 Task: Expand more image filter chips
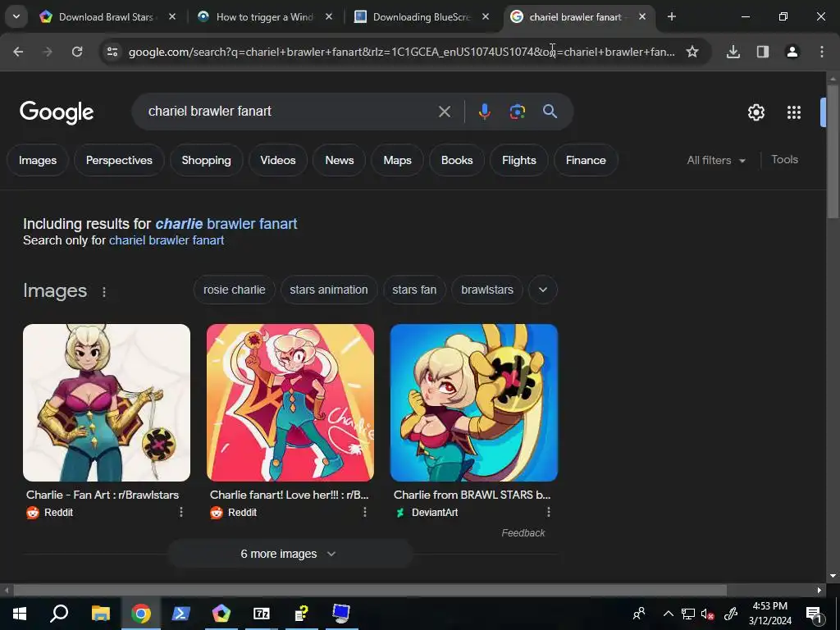[543, 290]
